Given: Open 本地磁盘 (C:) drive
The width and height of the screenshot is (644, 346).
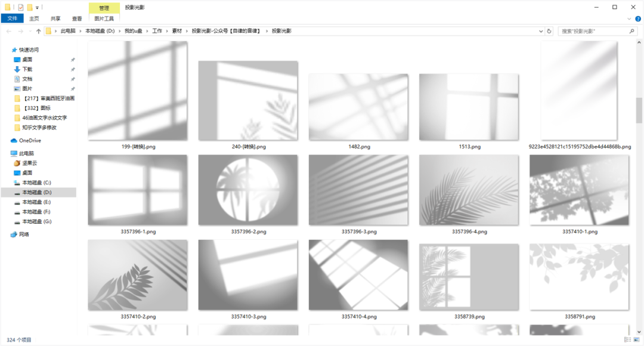Looking at the screenshot, I should pos(36,183).
